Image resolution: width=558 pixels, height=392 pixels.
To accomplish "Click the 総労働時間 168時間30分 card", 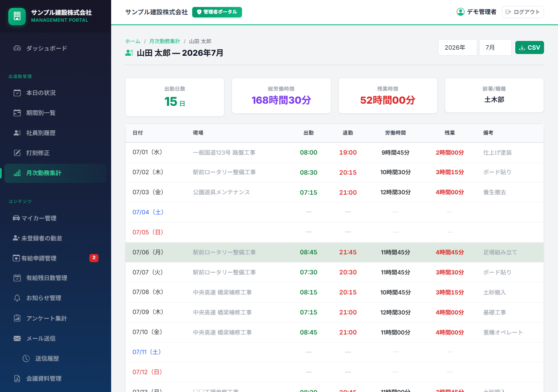I will point(281,95).
